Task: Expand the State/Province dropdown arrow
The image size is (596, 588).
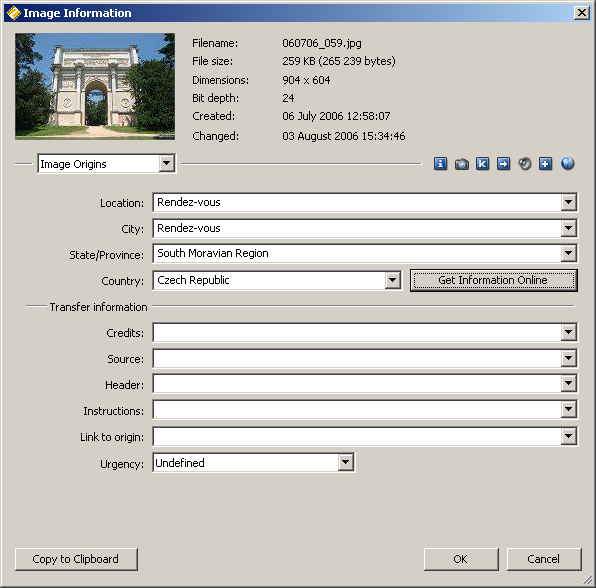Action: coord(568,254)
